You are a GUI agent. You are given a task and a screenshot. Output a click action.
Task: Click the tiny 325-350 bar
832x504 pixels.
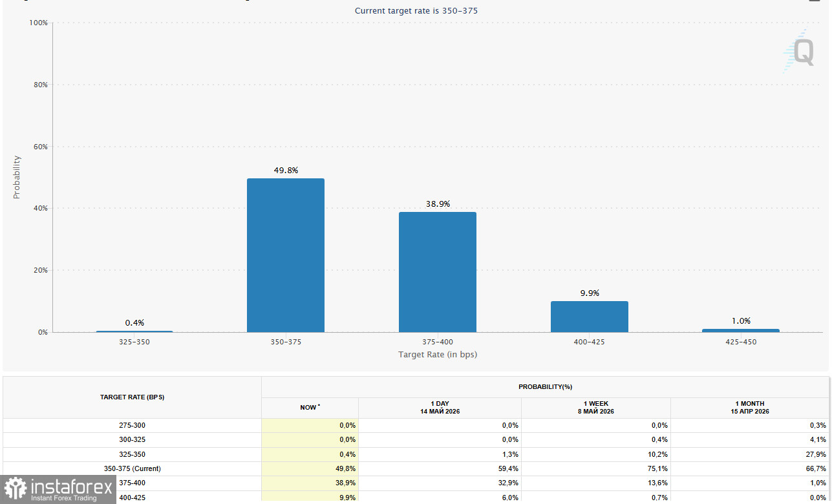click(x=134, y=331)
